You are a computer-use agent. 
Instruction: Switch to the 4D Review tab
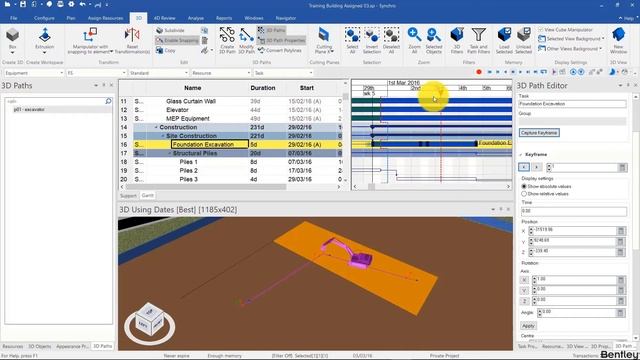point(164,18)
